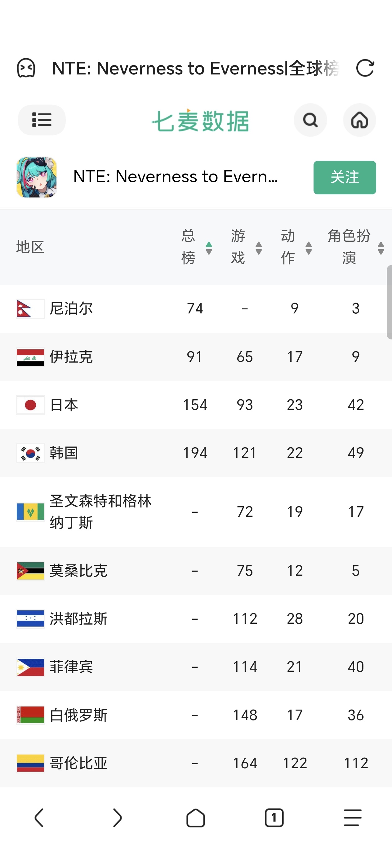Viewport: 392px width, 868px height.
Task: Tap the magnifier search icon
Action: click(310, 120)
